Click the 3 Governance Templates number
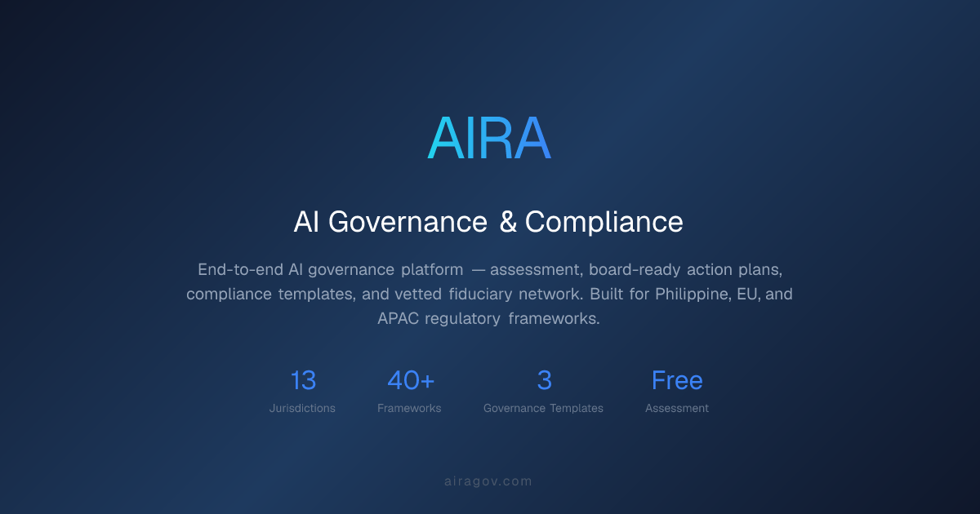Image resolution: width=980 pixels, height=514 pixels. click(544, 380)
